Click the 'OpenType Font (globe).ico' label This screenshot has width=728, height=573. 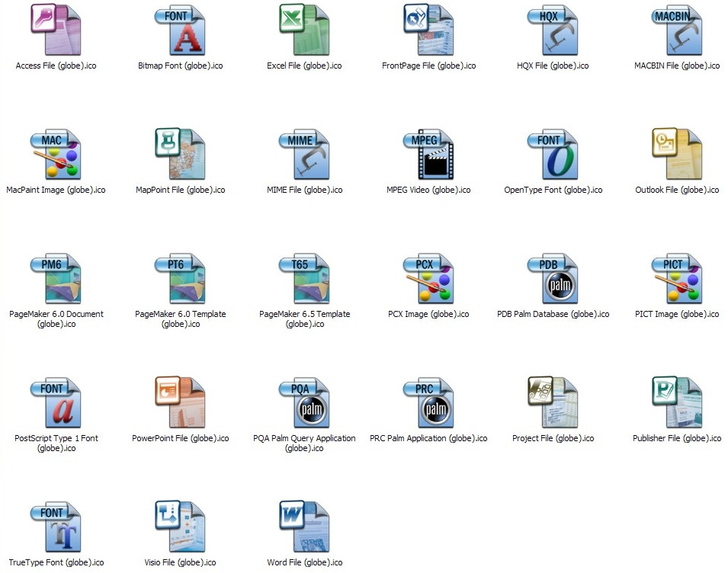[553, 190]
